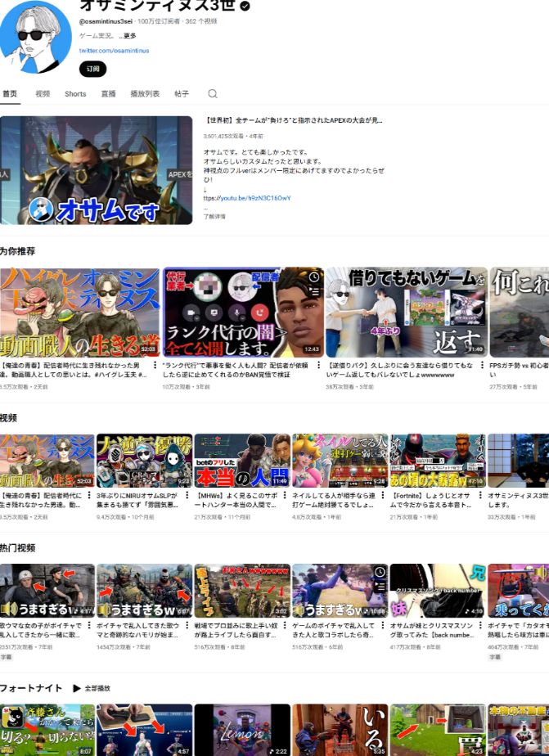Open options menu for 【俺達の青春】 recommended video
Viewport: 549px width, 756px height.
click(155, 366)
